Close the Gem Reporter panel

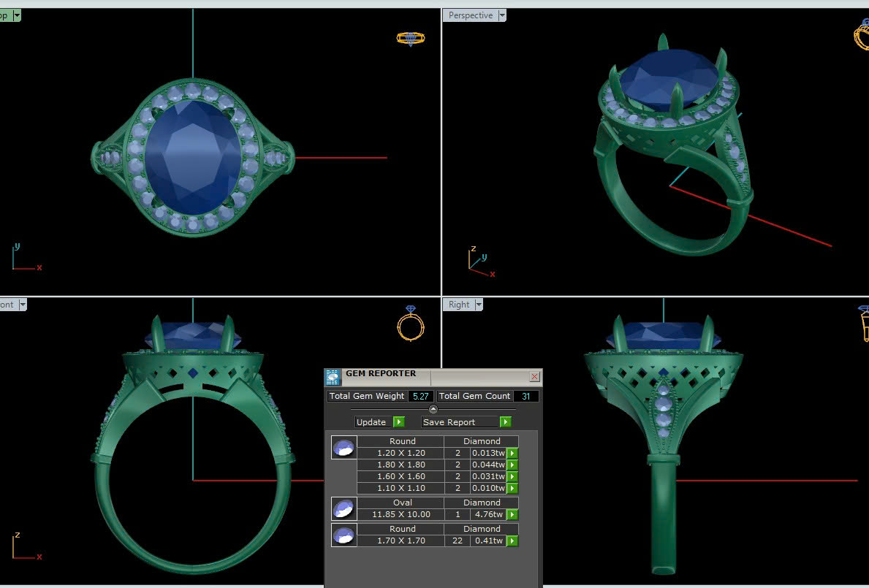coord(534,376)
